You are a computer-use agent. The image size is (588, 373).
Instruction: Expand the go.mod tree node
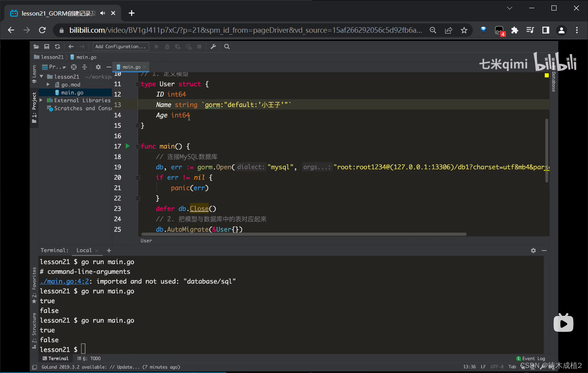(x=48, y=84)
